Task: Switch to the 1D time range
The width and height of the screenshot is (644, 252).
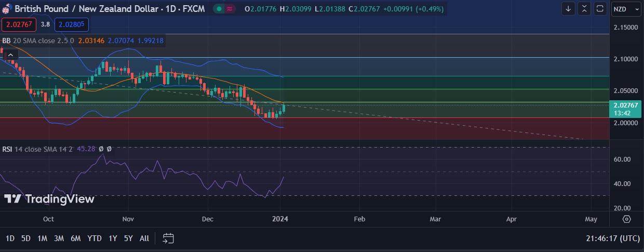Action: point(10,238)
